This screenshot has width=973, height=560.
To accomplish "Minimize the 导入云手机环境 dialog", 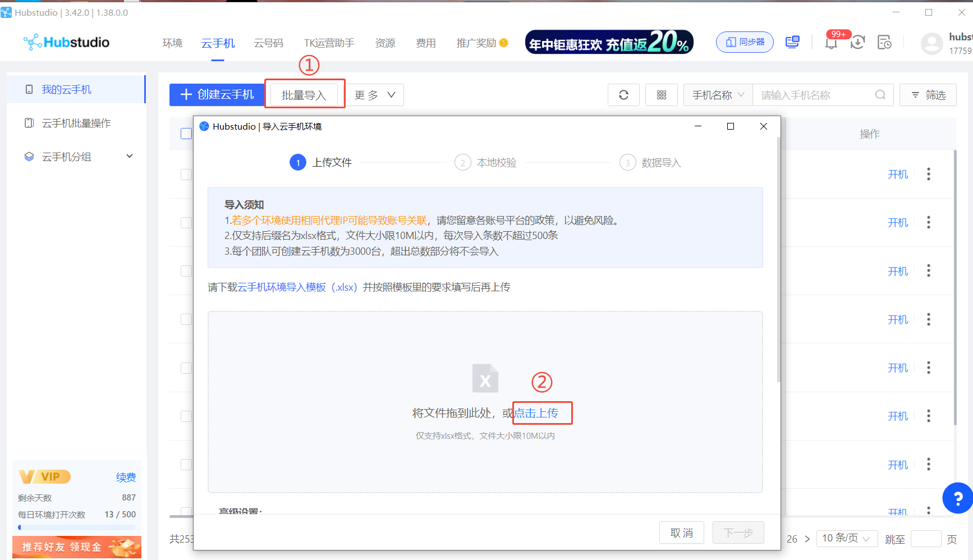I will (698, 126).
